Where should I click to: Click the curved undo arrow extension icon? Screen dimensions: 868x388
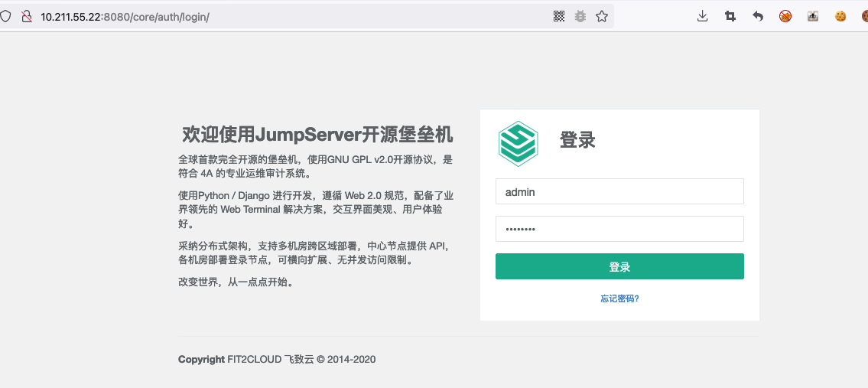(x=758, y=16)
